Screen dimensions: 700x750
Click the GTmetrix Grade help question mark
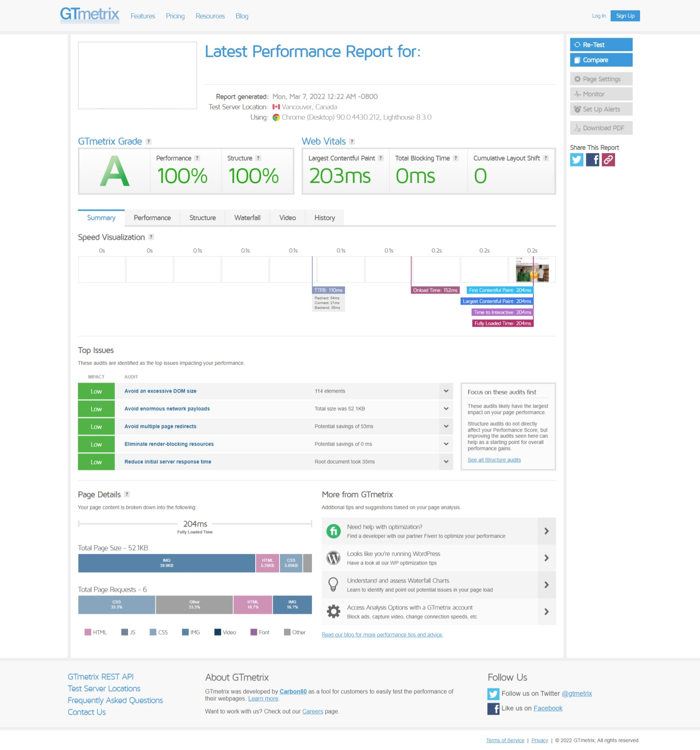point(148,141)
